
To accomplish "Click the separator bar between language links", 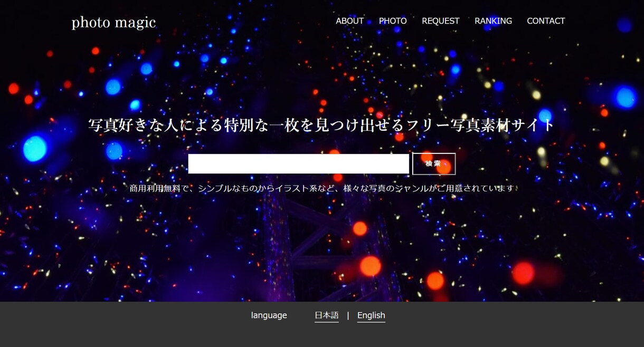I will click(348, 315).
